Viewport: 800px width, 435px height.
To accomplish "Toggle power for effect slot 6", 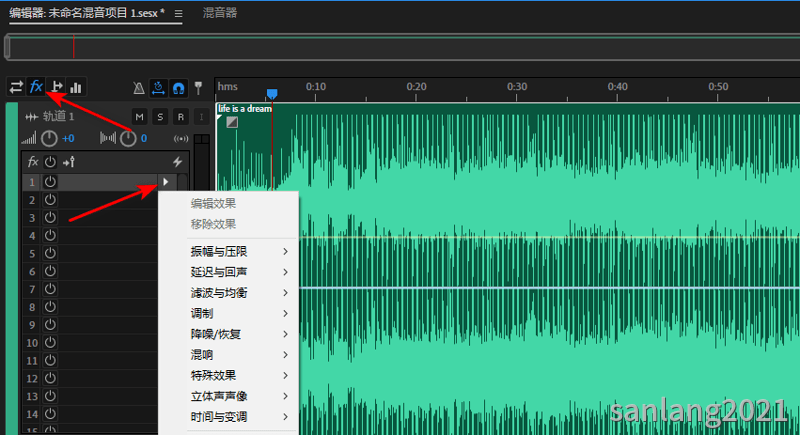I will click(50, 271).
